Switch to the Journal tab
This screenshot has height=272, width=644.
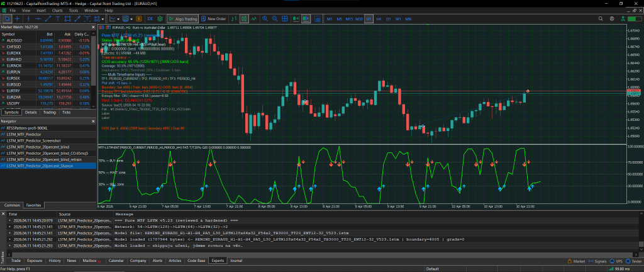click(x=236, y=260)
